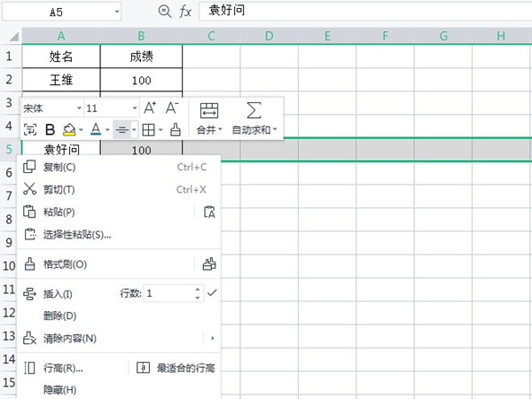Click the fx insert function icon
Screen dimensions: 532x399
click(x=185, y=12)
